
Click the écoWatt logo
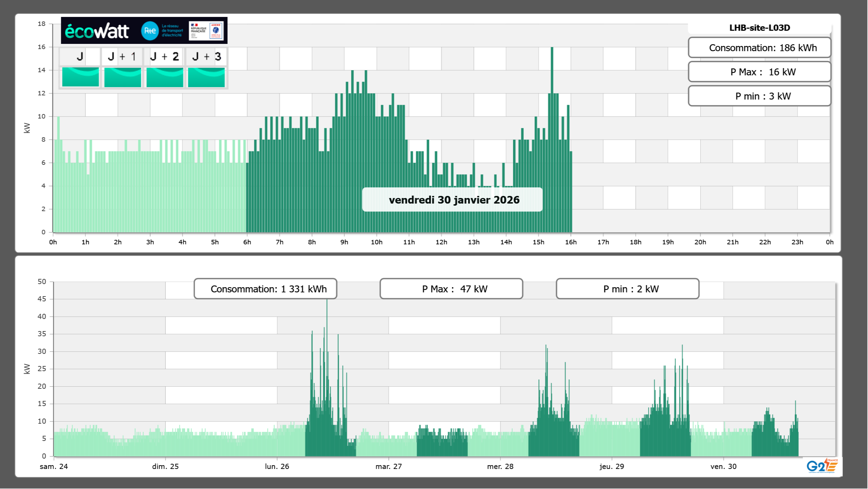tap(97, 31)
